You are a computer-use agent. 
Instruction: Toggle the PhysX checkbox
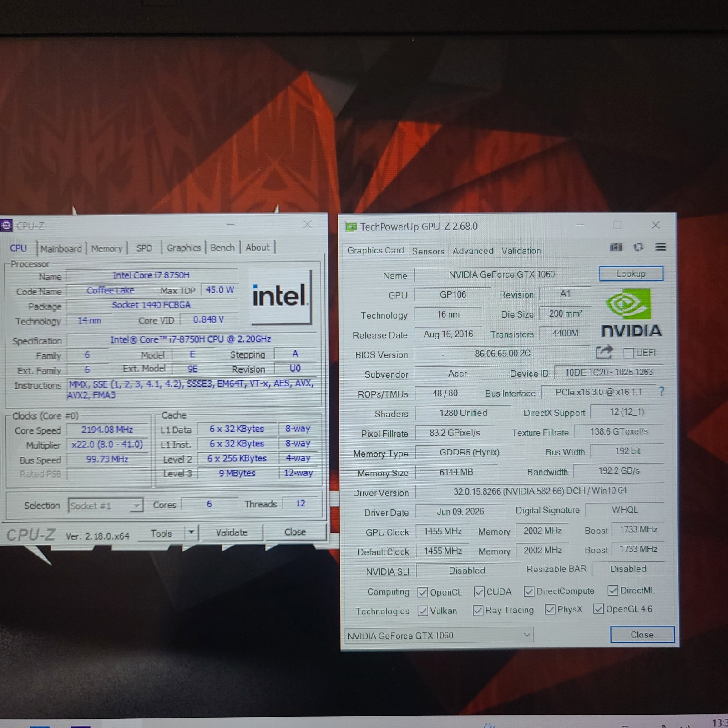pos(550,609)
